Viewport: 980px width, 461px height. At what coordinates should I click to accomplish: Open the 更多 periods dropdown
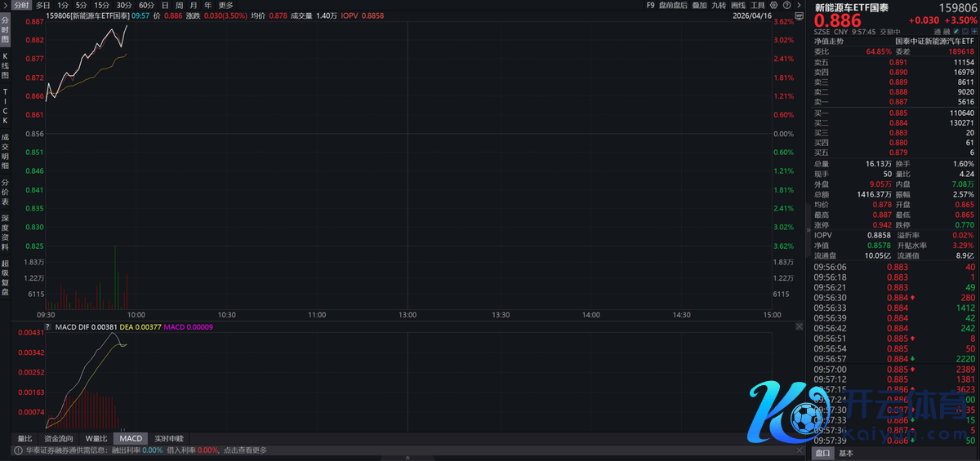(226, 5)
